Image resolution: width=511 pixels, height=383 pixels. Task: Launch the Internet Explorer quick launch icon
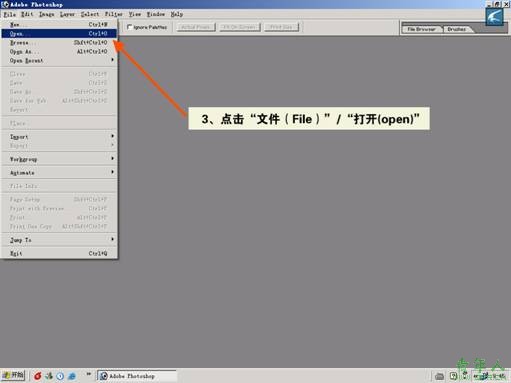(72, 376)
